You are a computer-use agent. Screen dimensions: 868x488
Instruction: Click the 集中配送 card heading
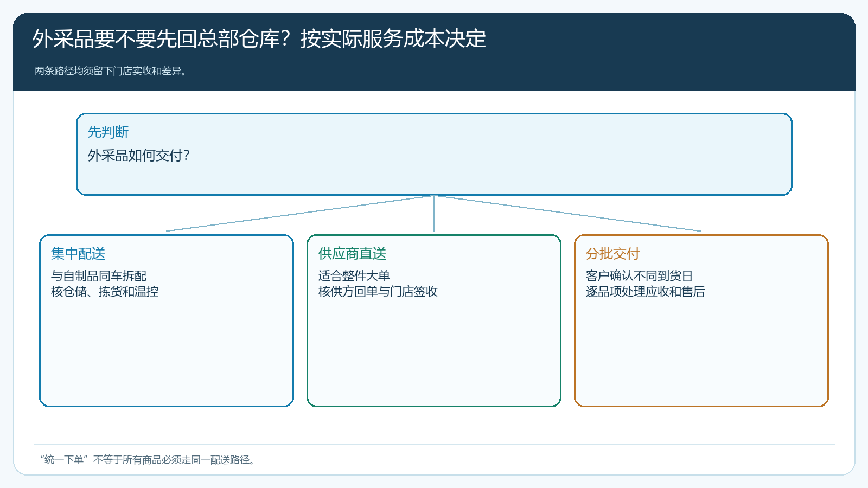pos(78,254)
